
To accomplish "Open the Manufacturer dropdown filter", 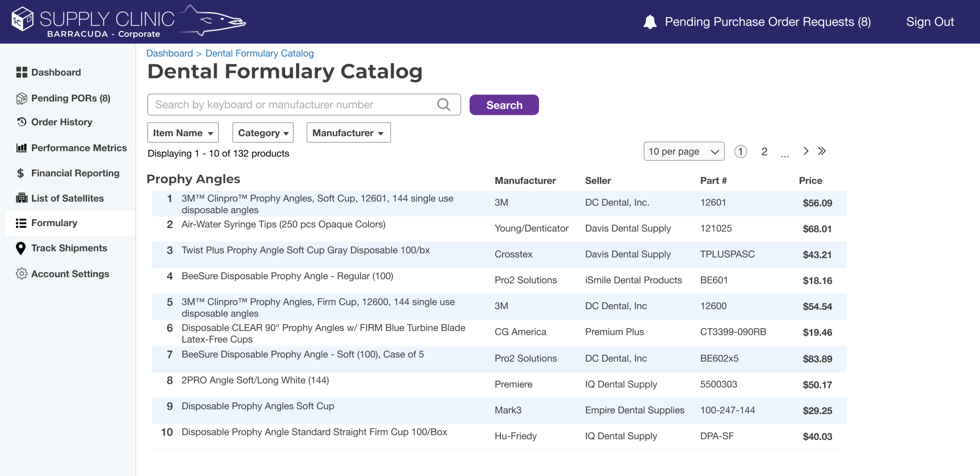I will (x=348, y=133).
